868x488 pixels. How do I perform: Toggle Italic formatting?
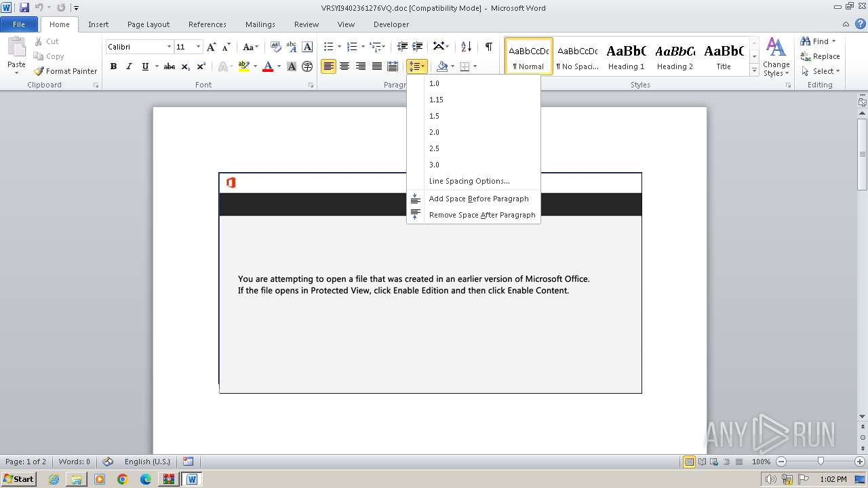(x=129, y=66)
